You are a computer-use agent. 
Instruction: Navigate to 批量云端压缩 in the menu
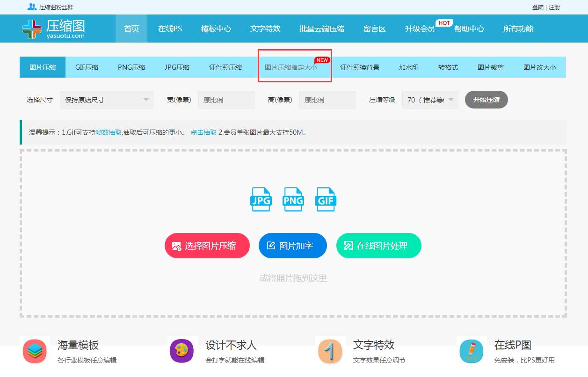pyautogui.click(x=321, y=29)
